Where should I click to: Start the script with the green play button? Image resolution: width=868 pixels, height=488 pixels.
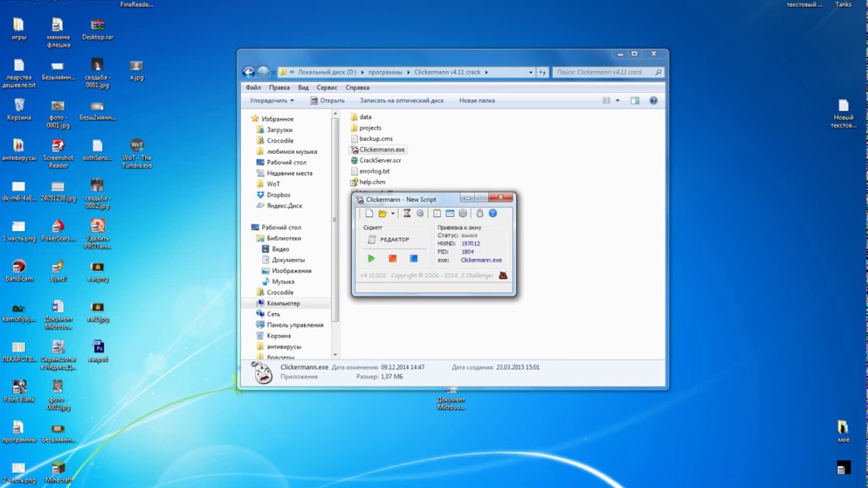(371, 258)
